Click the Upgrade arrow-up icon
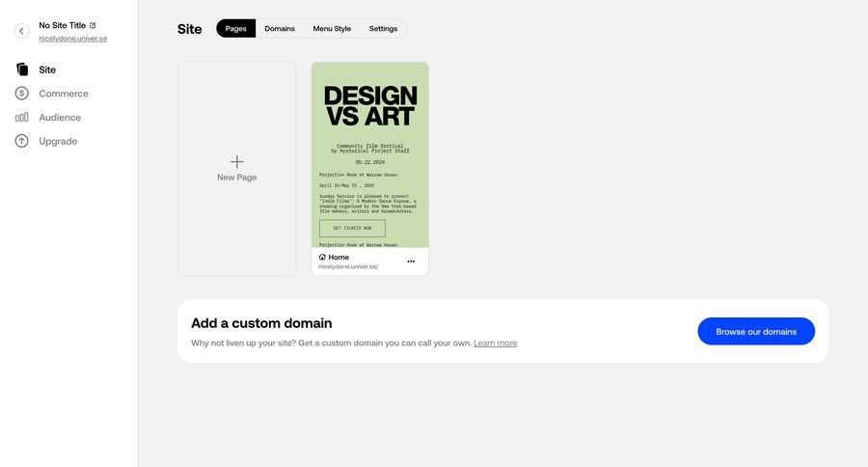The width and height of the screenshot is (868, 467). click(22, 141)
